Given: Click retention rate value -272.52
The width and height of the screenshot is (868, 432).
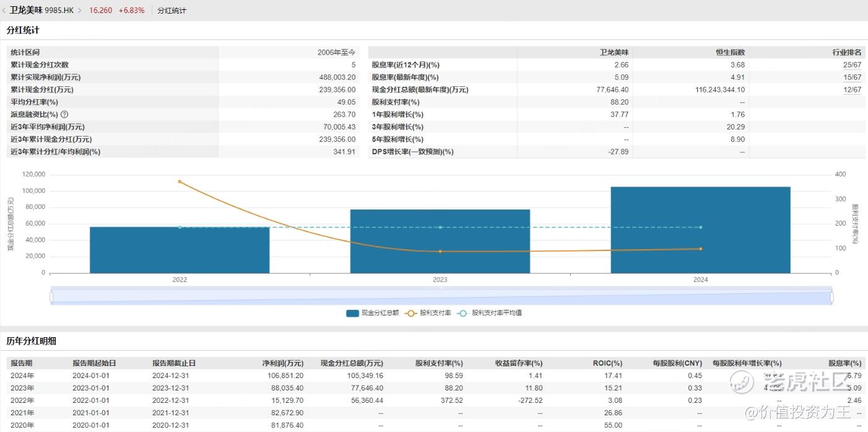Looking at the screenshot, I should click(531, 400).
